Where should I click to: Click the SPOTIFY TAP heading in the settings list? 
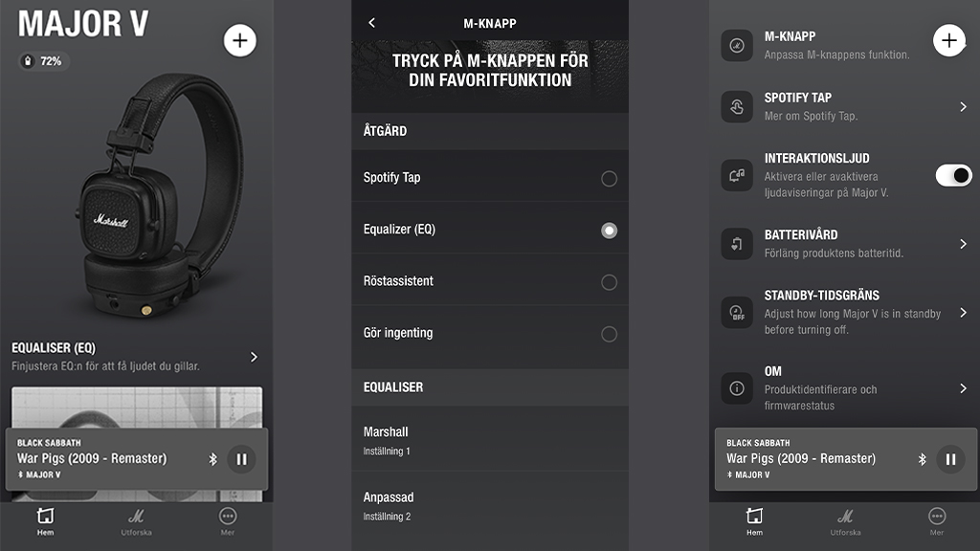797,98
